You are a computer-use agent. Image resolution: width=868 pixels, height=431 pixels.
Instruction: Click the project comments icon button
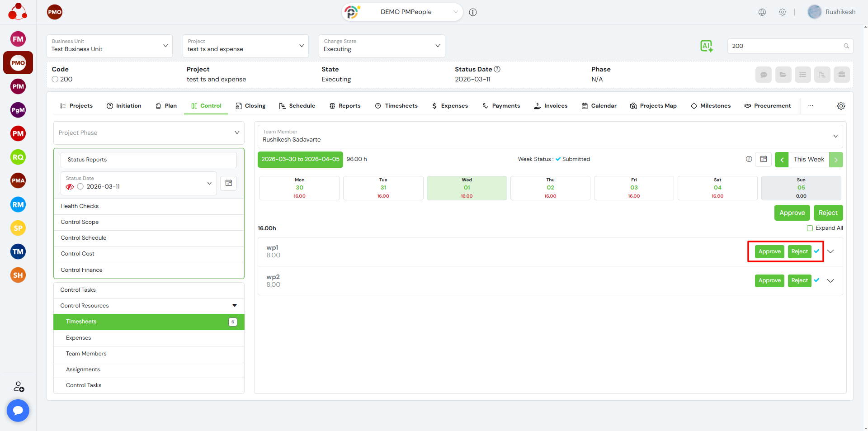[763, 75]
